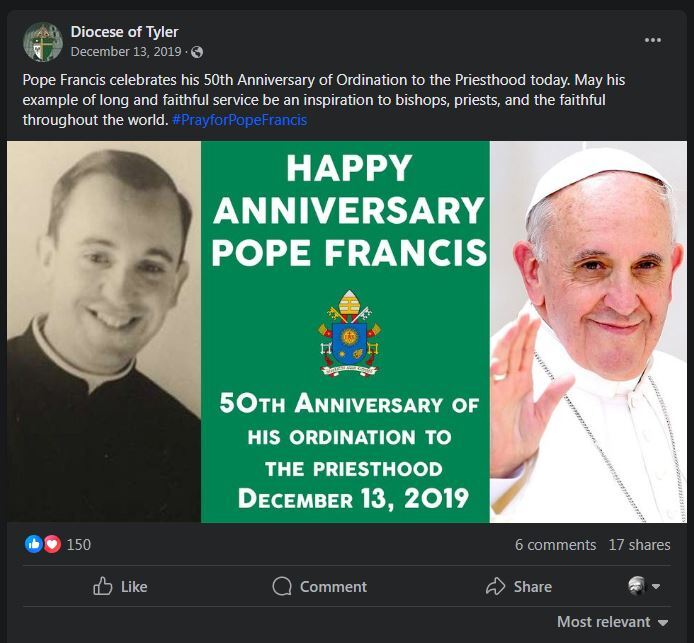The image size is (694, 643).
Task: Open the Diocese of Tyler page link
Action: 124,32
